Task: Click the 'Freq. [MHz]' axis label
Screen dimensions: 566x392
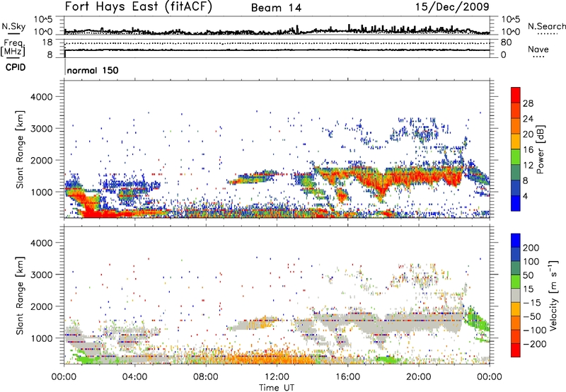Action: coord(13,47)
